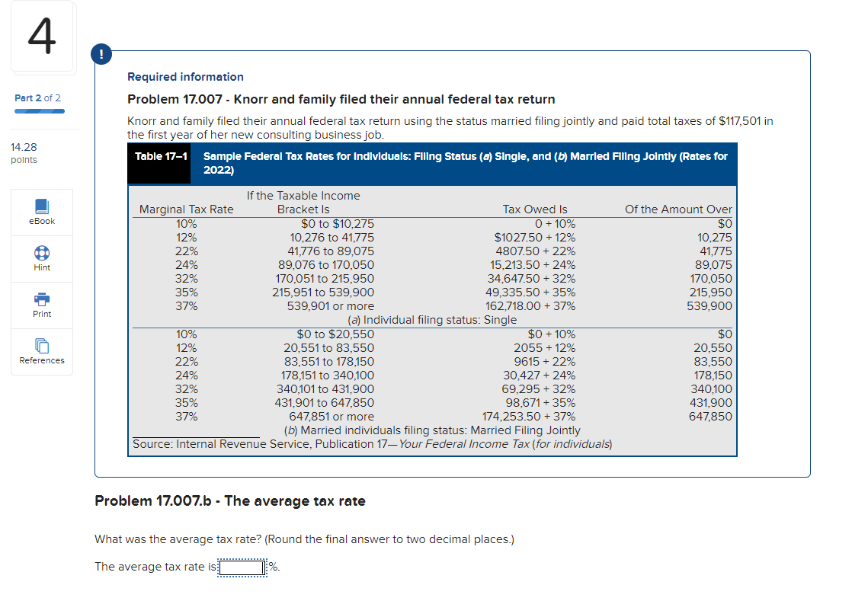Click the tax owed cell 34,647.50 + 32%
Viewport: 868px width, 601px height.
[x=531, y=278]
